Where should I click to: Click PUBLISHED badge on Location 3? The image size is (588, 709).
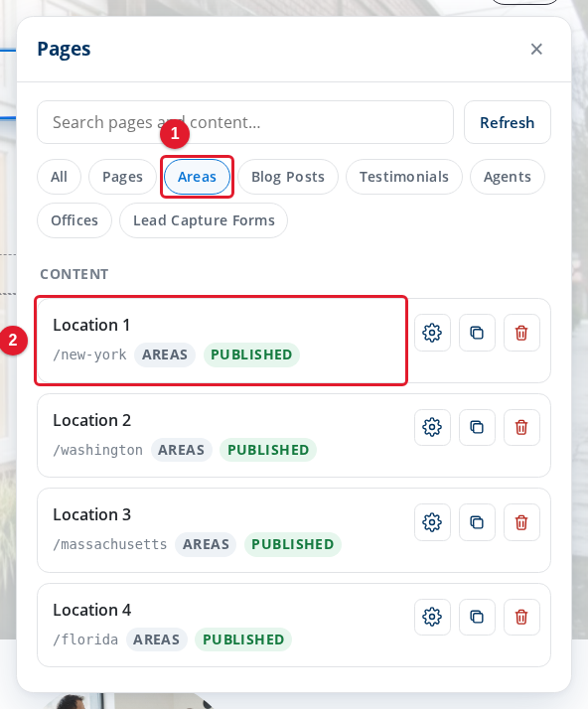(x=293, y=544)
